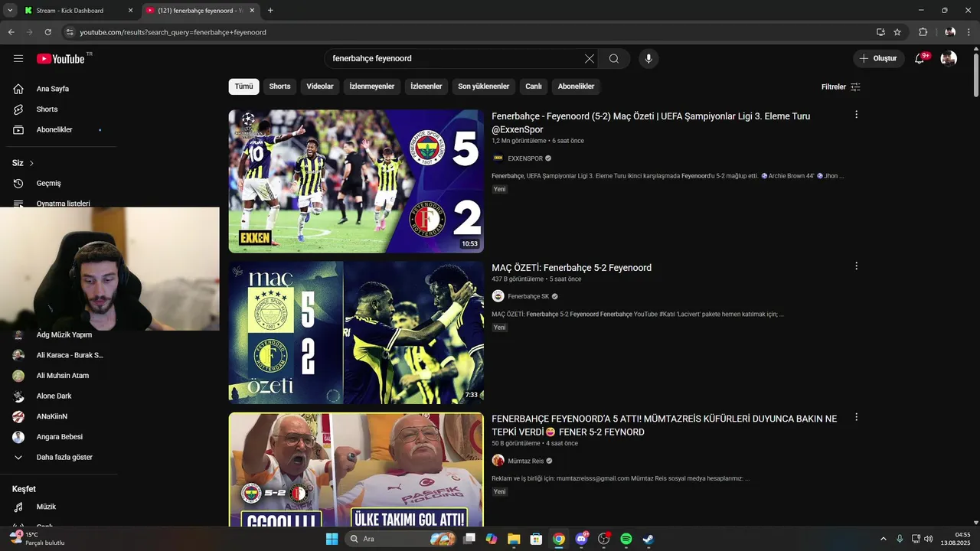
Task: Open the Filtreler filter options
Action: click(841, 86)
